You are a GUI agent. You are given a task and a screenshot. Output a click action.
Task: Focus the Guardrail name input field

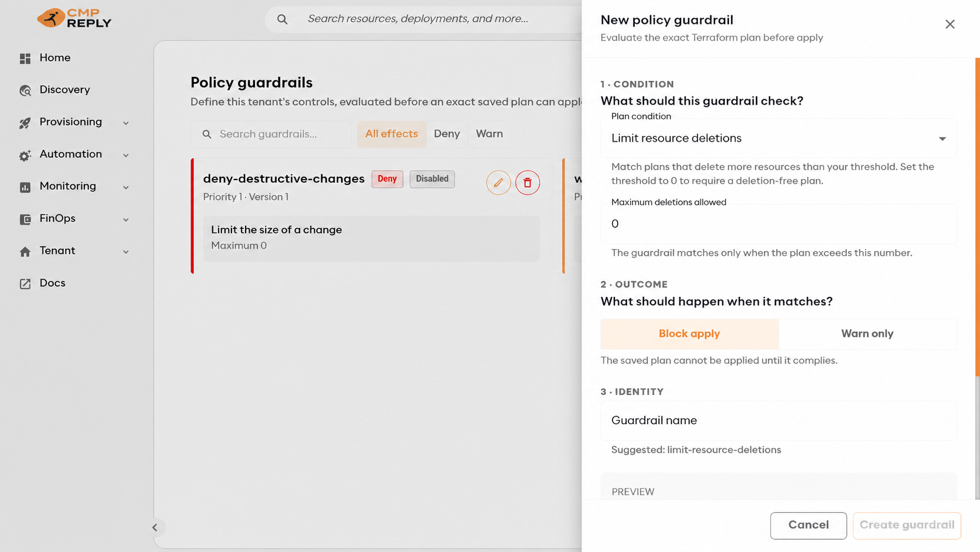click(778, 421)
